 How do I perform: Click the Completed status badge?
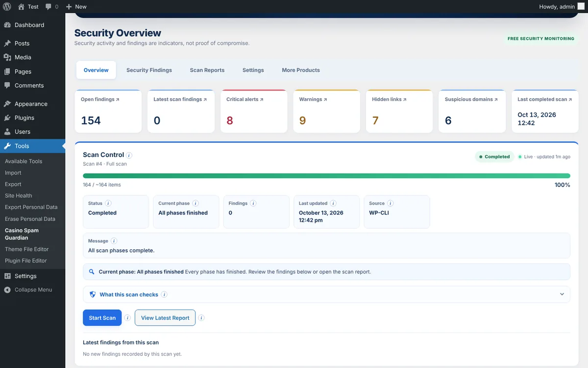494,157
